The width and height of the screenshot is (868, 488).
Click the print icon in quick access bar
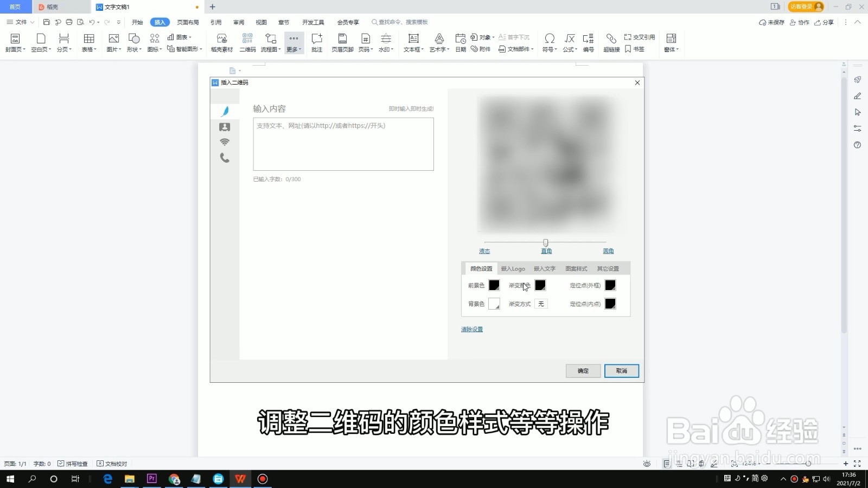pyautogui.click(x=69, y=22)
